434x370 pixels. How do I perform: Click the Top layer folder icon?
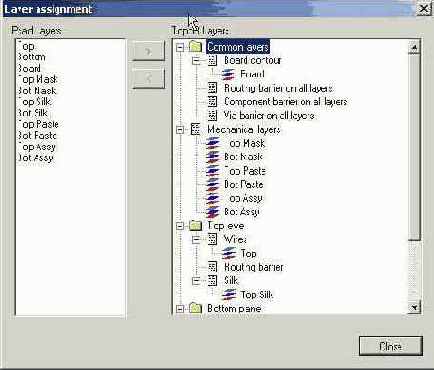coord(195,226)
